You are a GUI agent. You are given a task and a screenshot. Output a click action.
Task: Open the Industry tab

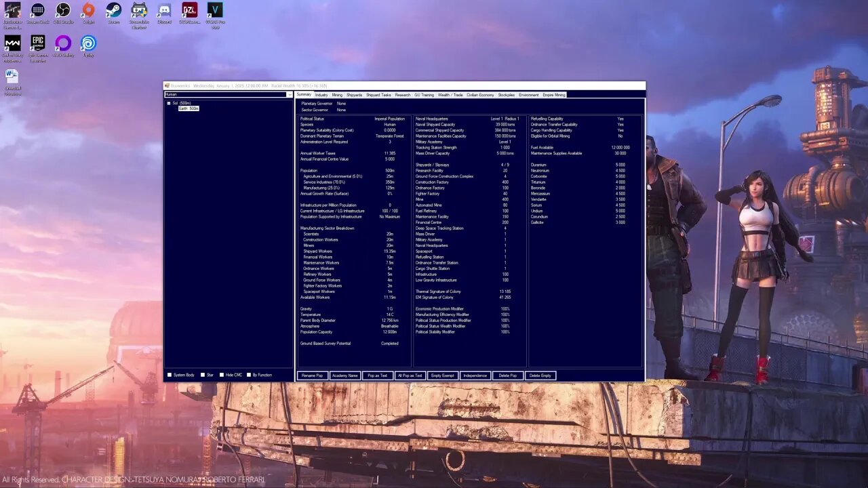pyautogui.click(x=321, y=95)
